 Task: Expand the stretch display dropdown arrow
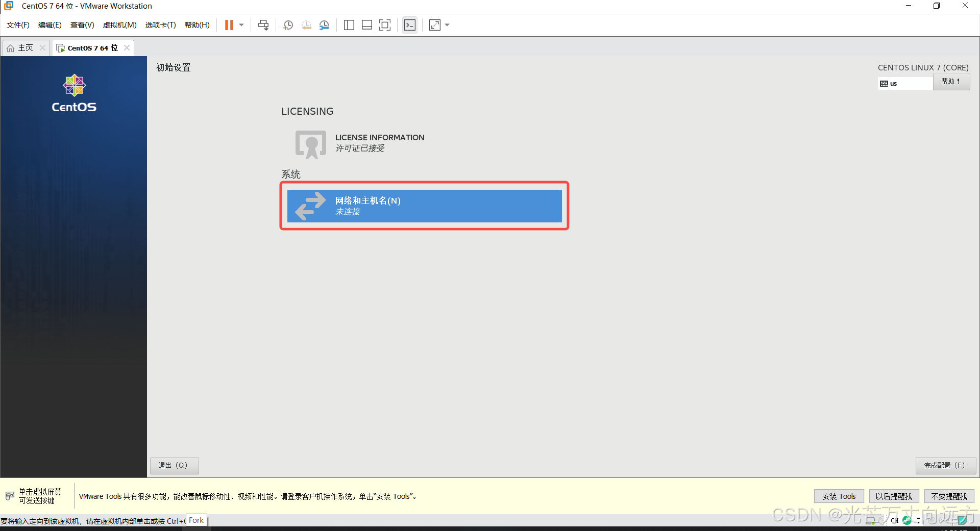[447, 25]
